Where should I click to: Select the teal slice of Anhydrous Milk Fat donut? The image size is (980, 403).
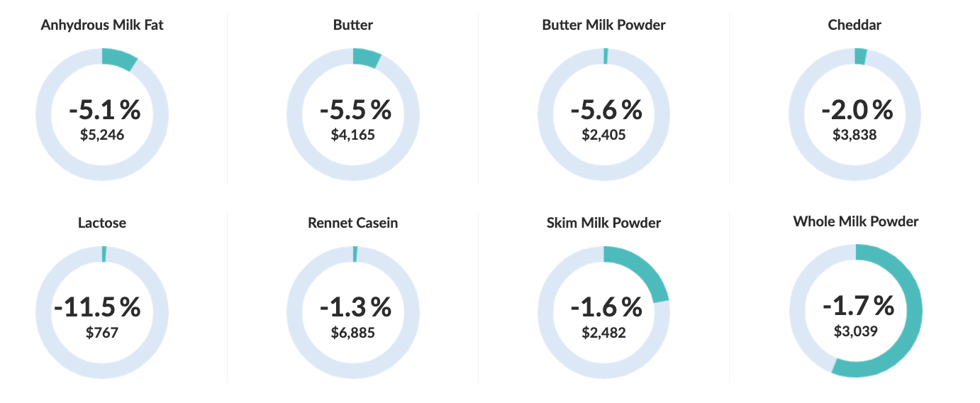[118, 60]
